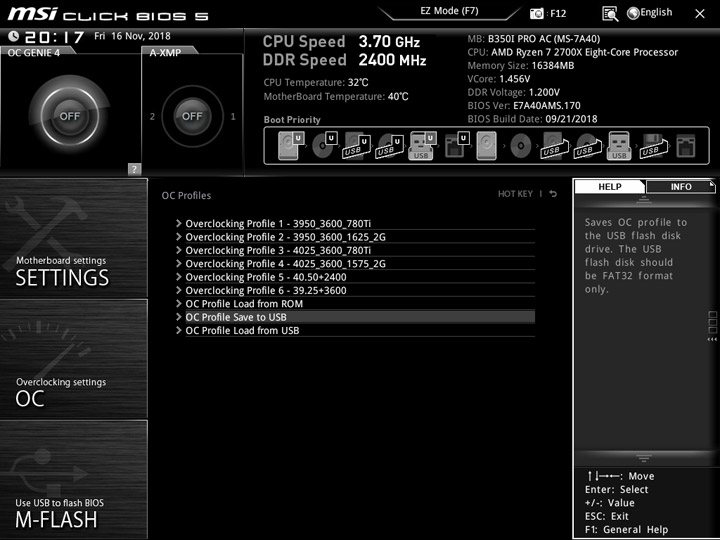The height and width of the screenshot is (540, 720).
Task: Open the question mark help under OC Genie
Action: pos(134,169)
